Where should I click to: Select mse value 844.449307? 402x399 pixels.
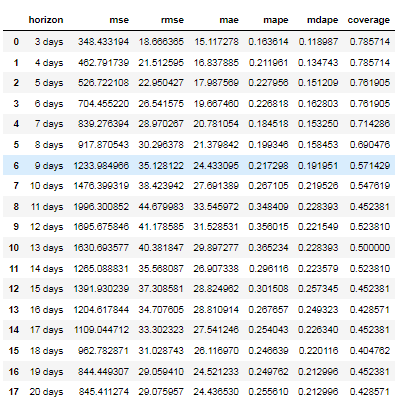click(103, 372)
